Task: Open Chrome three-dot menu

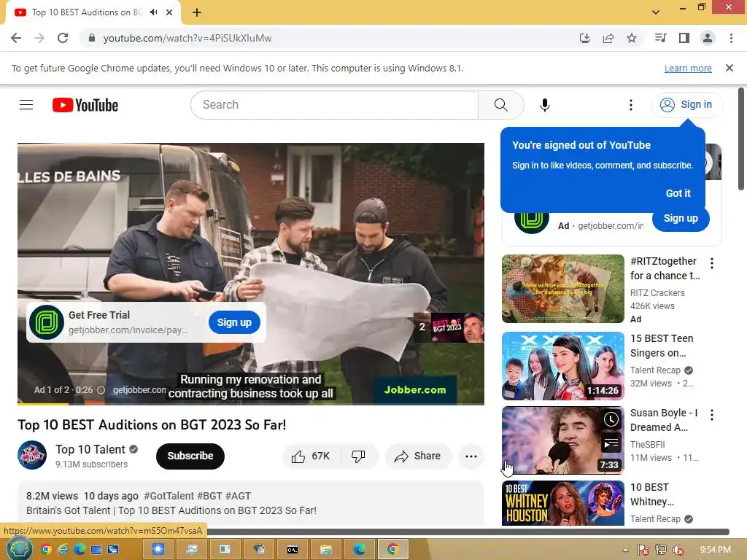Action: (731, 38)
